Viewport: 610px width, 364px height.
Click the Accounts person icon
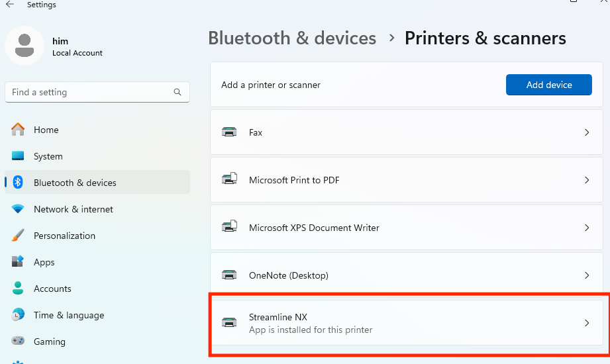point(18,289)
